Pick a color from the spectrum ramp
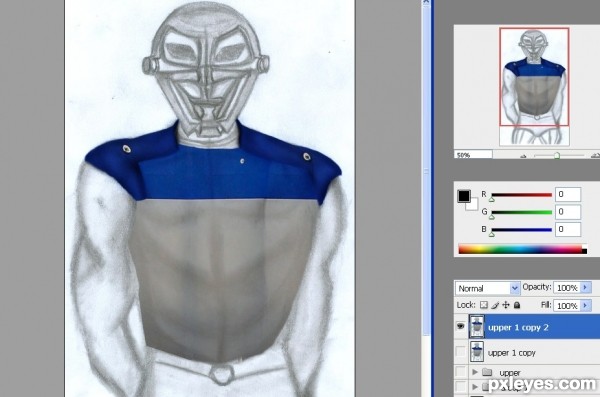Image resolution: width=600 pixels, height=397 pixels. click(522, 249)
